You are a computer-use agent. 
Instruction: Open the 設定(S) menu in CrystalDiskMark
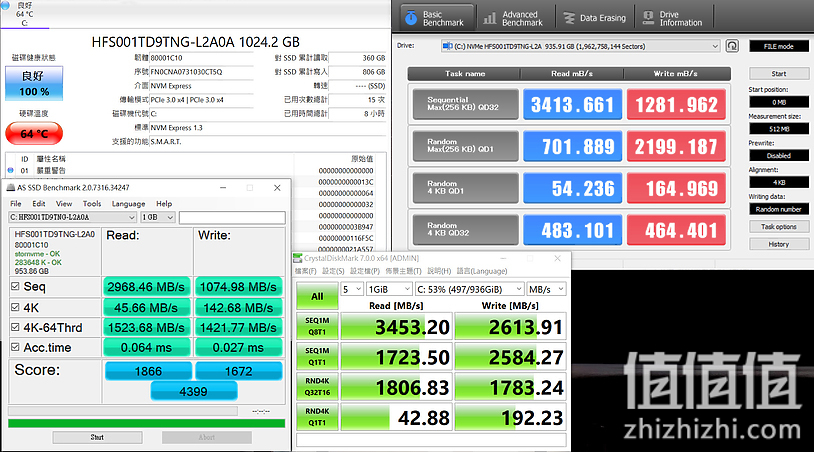(x=333, y=271)
